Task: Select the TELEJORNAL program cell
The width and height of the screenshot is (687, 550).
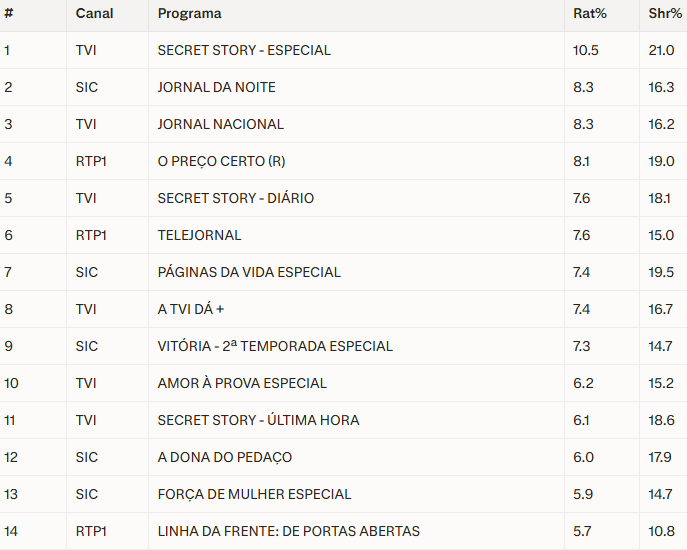Action: [199, 235]
